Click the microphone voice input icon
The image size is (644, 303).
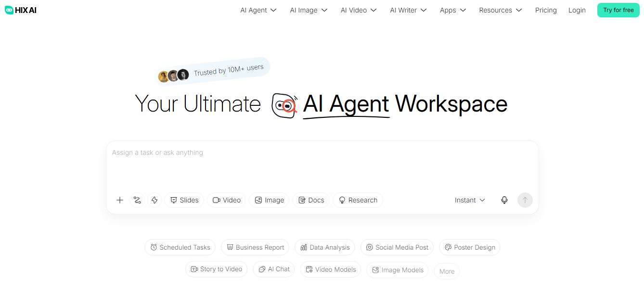tap(504, 200)
